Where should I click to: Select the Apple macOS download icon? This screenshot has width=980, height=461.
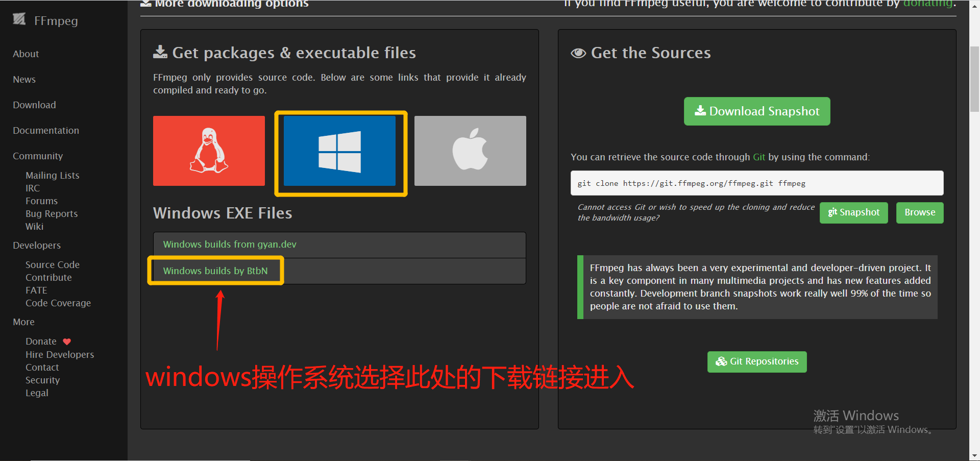click(470, 151)
